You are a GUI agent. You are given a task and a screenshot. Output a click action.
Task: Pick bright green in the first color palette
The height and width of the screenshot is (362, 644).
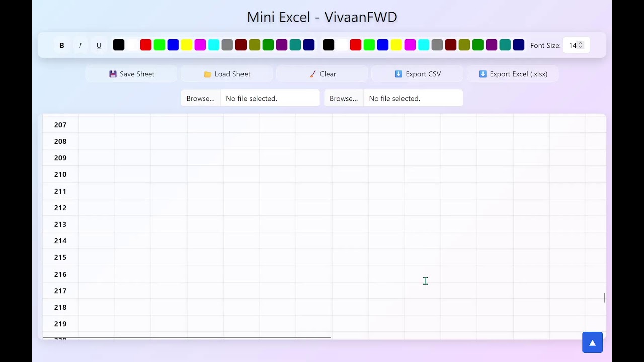pyautogui.click(x=159, y=45)
